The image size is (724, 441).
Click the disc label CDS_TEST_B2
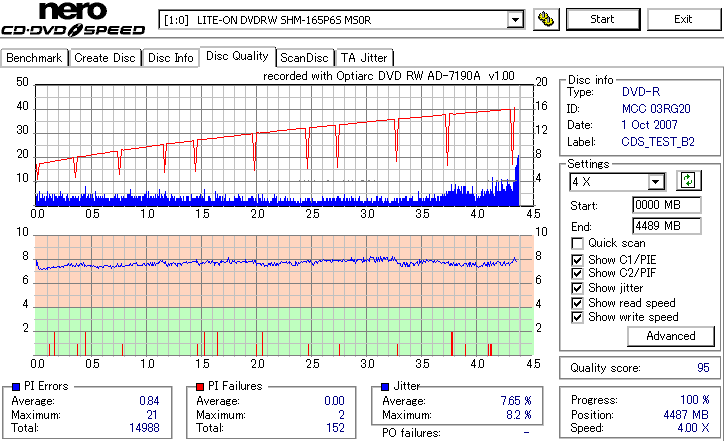pos(658,142)
